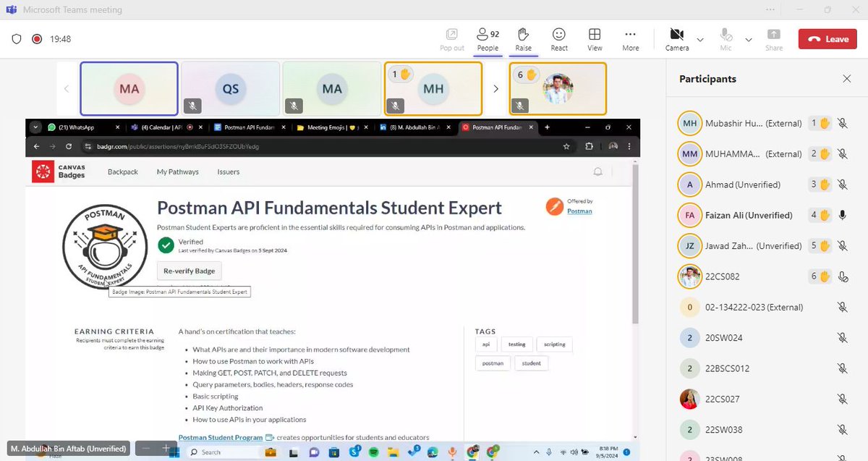The width and height of the screenshot is (868, 461).
Task: Open the Postman Student Program link
Action: tap(221, 437)
